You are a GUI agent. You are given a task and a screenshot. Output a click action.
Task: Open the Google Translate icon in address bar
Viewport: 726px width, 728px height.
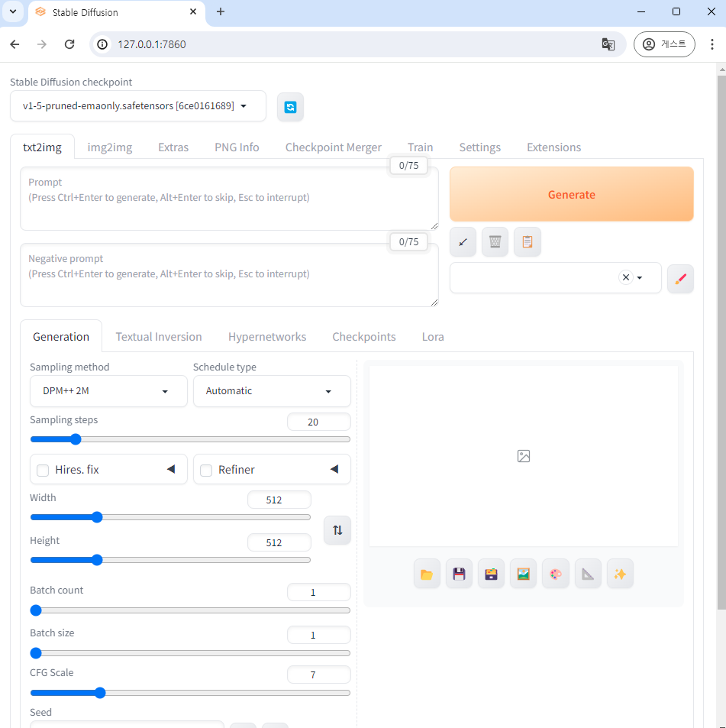[608, 44]
